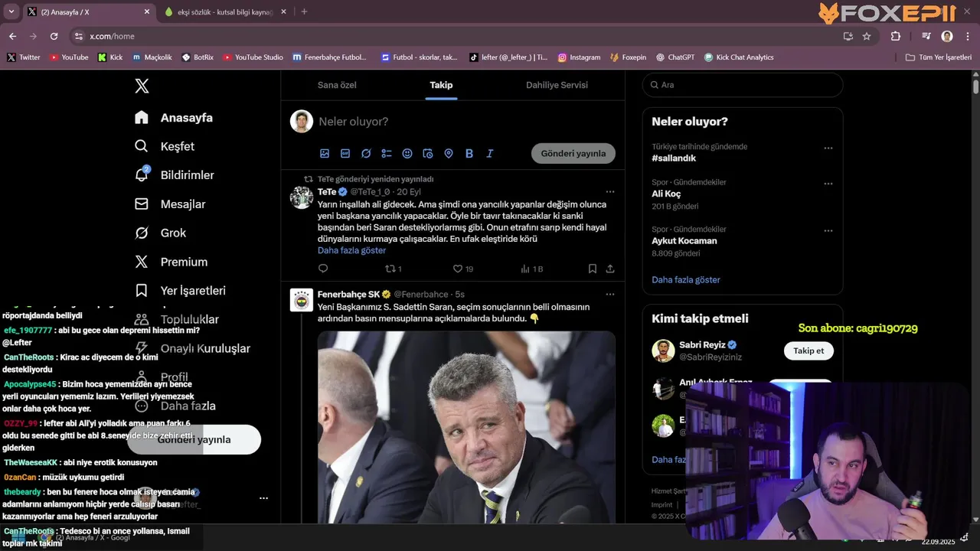Open the Sadettin Saran photo
Image resolution: width=980 pixels, height=551 pixels.
[466, 427]
